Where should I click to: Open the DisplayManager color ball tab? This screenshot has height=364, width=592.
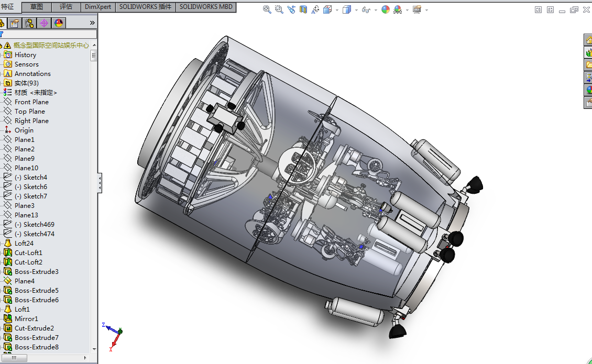tap(58, 23)
